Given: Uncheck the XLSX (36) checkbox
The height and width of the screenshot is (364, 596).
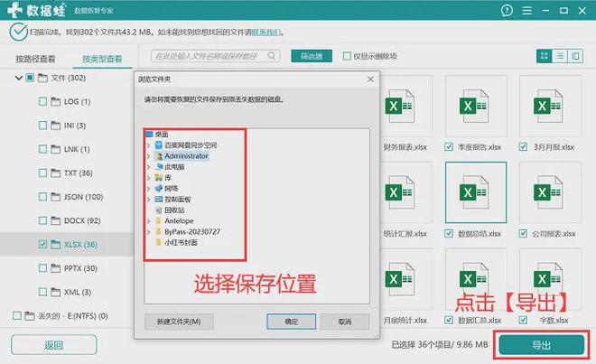Looking at the screenshot, I should tap(43, 244).
